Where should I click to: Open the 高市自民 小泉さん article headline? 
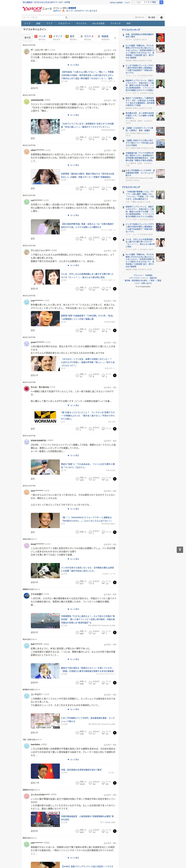(x=88, y=75)
